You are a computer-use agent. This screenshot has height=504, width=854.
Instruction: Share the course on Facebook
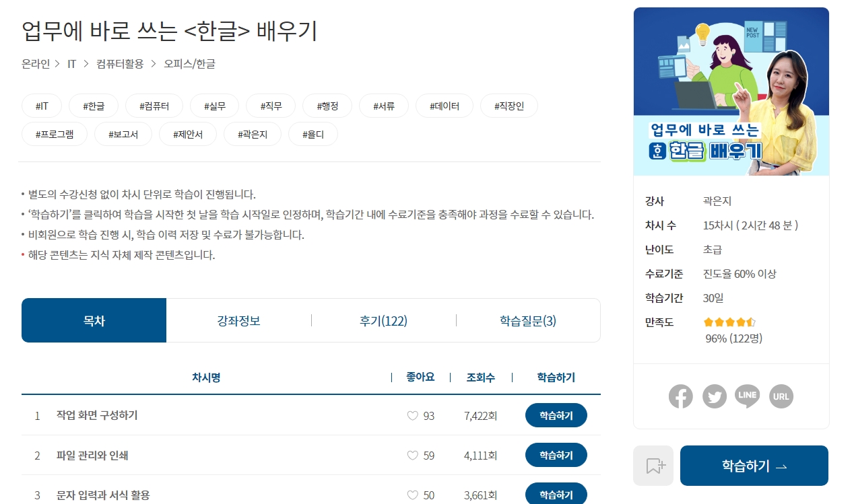coord(681,396)
